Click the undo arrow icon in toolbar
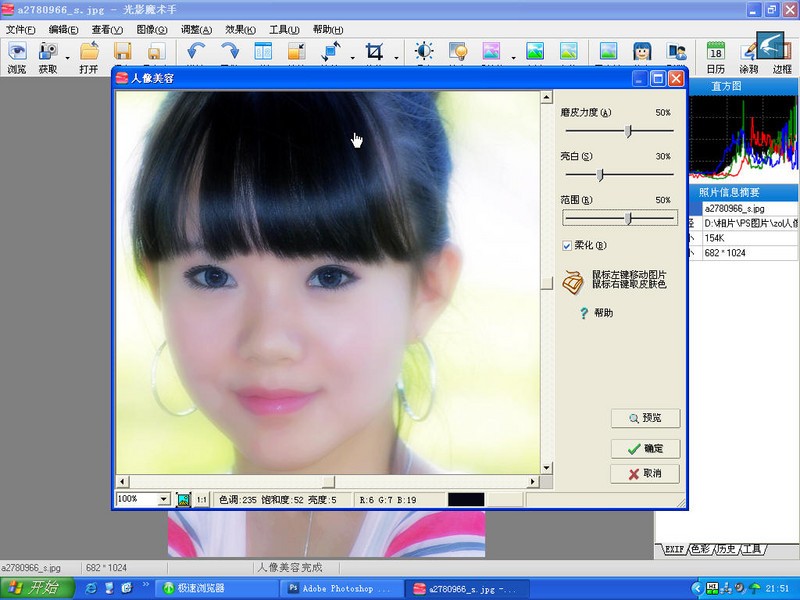The height and width of the screenshot is (600, 800). 196,52
